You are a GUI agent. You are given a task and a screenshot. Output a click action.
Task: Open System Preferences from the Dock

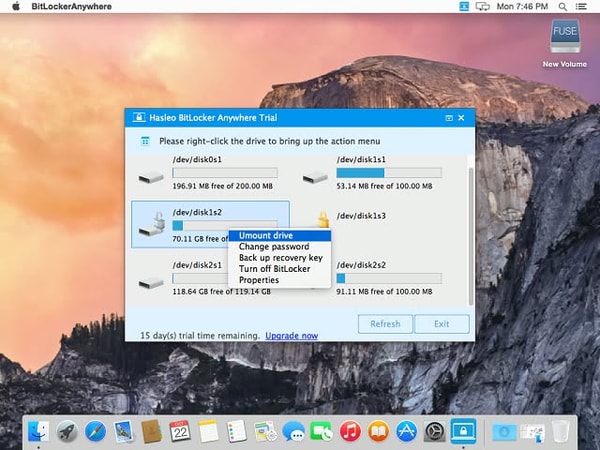[x=435, y=432]
